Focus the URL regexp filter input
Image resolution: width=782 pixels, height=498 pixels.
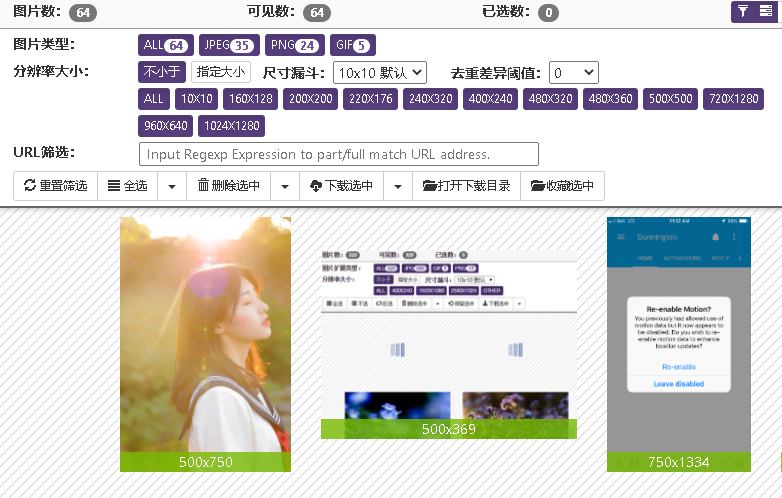tap(339, 154)
